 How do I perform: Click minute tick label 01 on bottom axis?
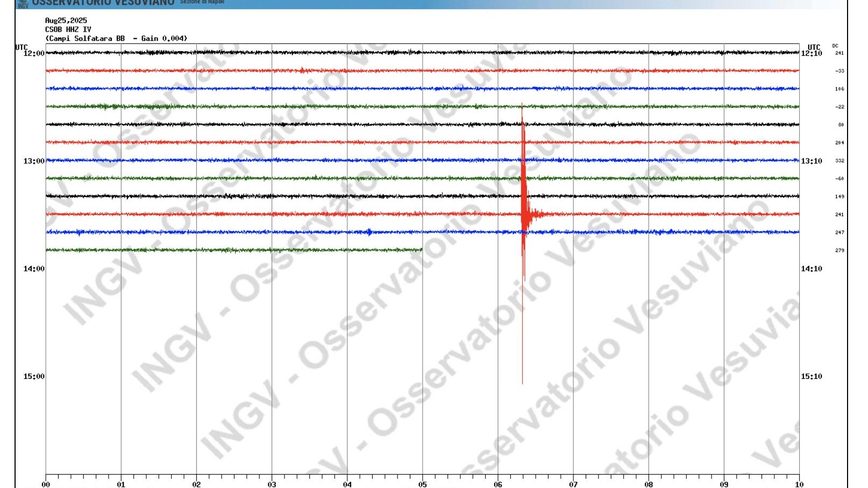[121, 484]
